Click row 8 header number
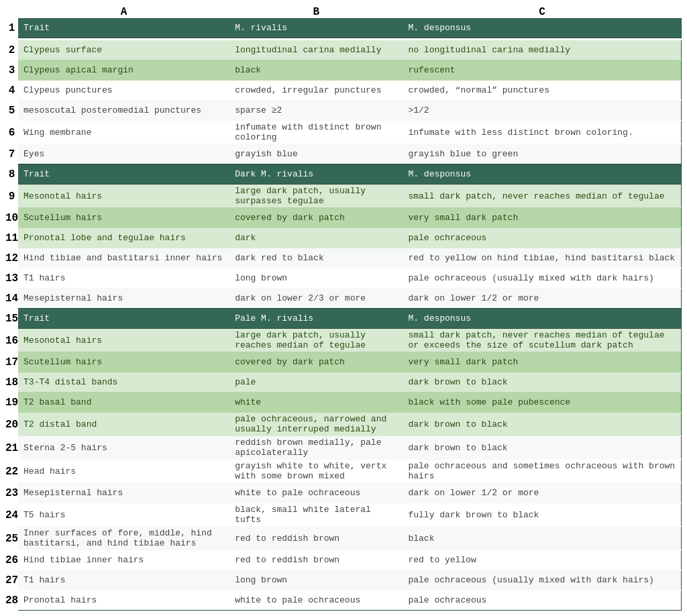 click(11, 174)
